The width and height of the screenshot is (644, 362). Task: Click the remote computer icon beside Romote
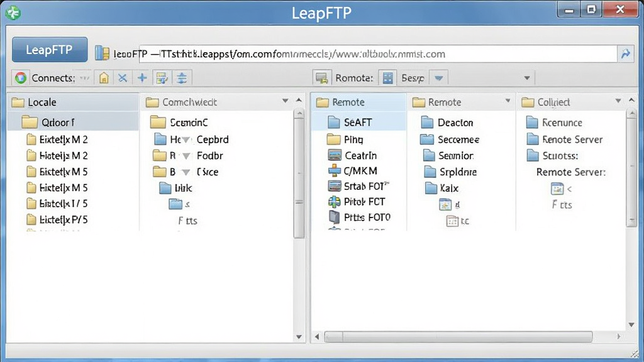(x=321, y=77)
